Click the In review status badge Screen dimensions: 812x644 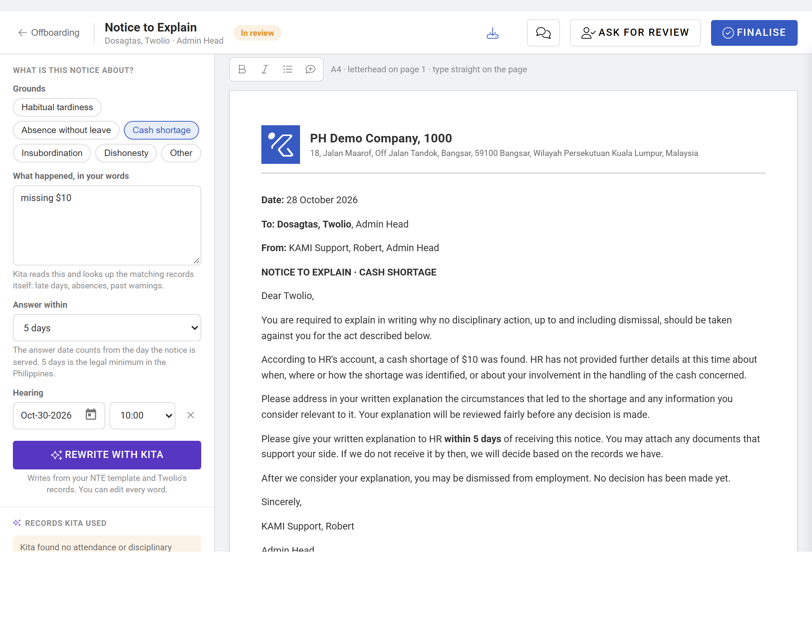pos(257,33)
